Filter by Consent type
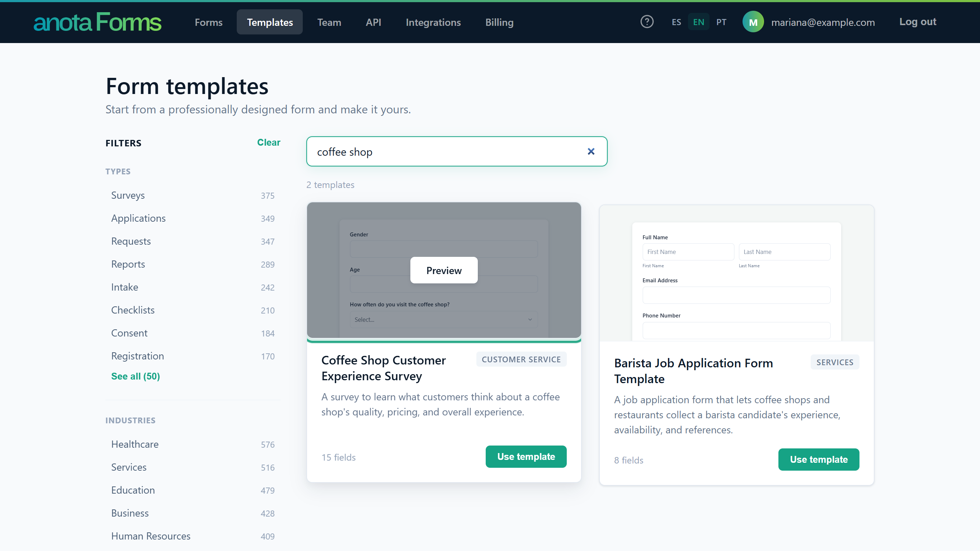 (193, 333)
